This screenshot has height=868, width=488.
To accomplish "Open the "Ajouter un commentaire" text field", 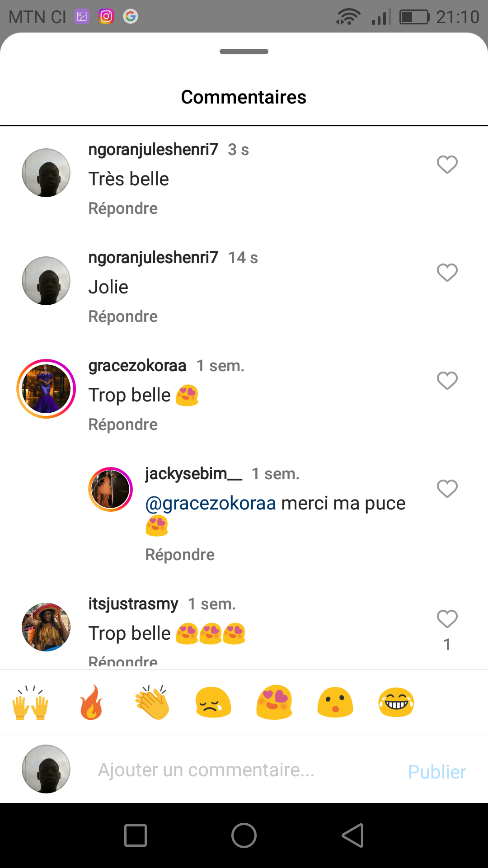I will coord(206,770).
